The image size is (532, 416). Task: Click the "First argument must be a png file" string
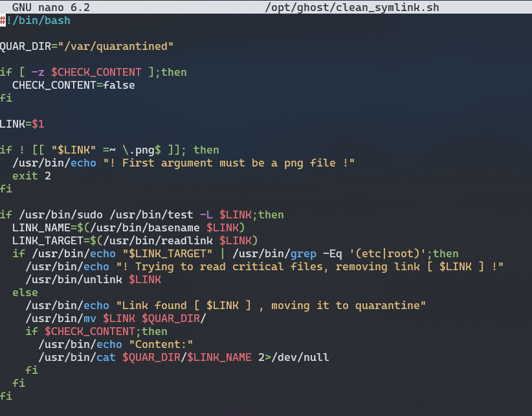[x=228, y=163]
